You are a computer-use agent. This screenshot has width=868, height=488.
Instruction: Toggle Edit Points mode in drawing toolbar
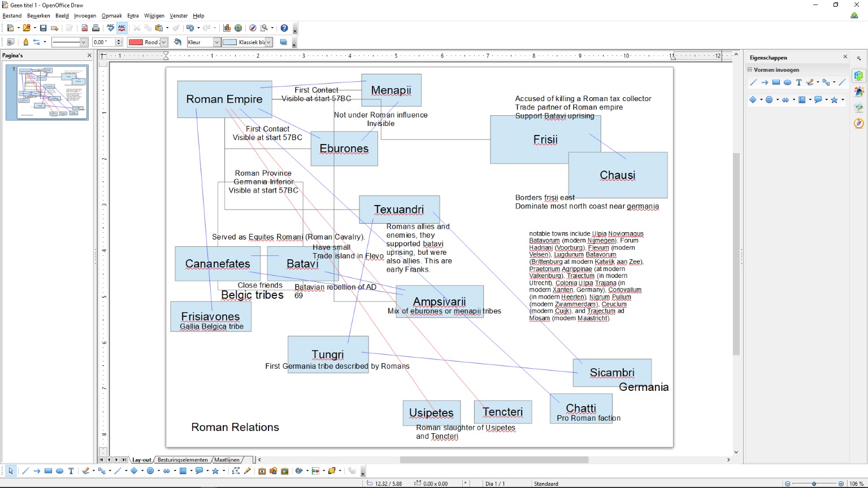click(x=236, y=471)
